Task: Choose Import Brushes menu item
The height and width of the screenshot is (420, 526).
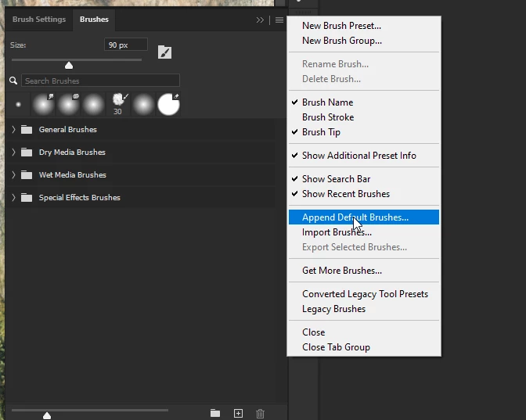Action: point(364,232)
